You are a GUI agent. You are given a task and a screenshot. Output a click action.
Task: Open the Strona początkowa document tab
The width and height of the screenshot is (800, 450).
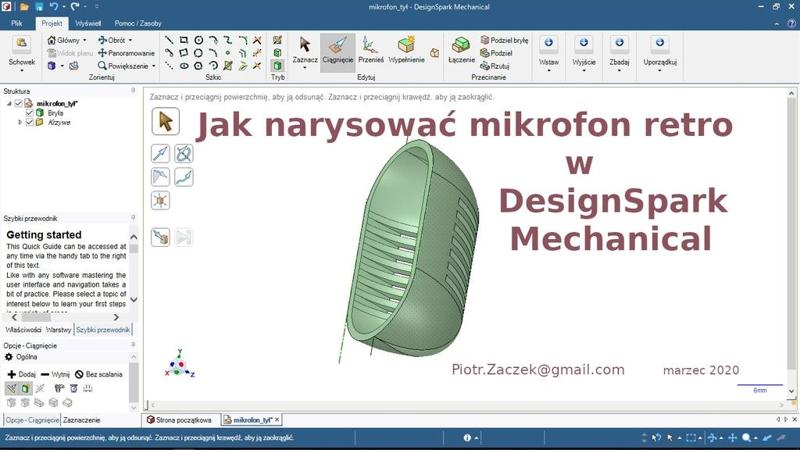pyautogui.click(x=179, y=420)
